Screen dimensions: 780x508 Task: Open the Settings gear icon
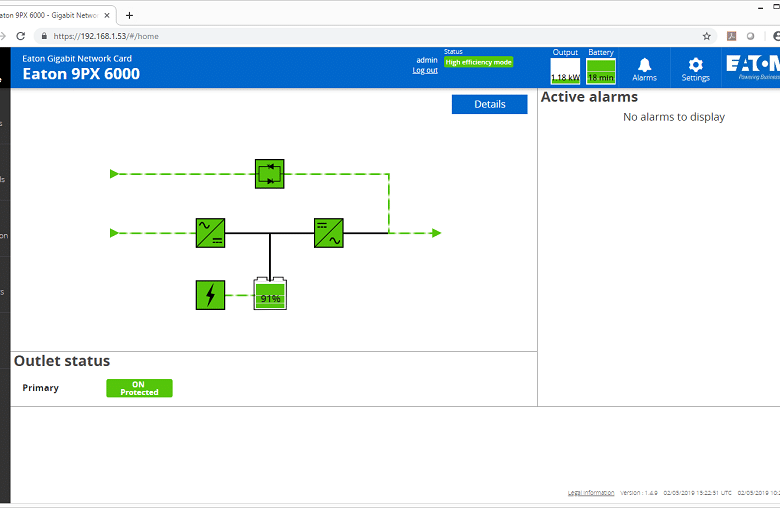coord(695,69)
